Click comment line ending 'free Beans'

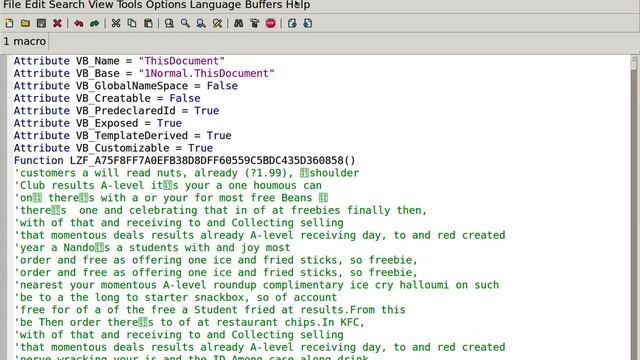pyautogui.click(x=171, y=198)
